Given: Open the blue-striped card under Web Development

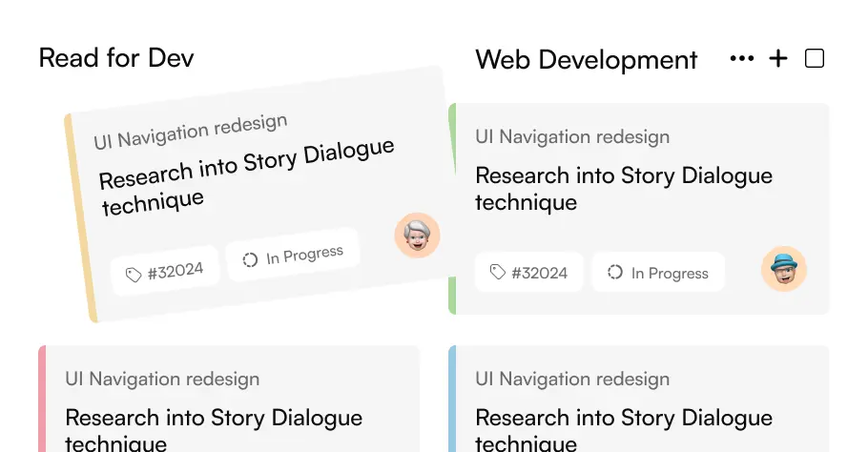Looking at the screenshot, I should 638,399.
